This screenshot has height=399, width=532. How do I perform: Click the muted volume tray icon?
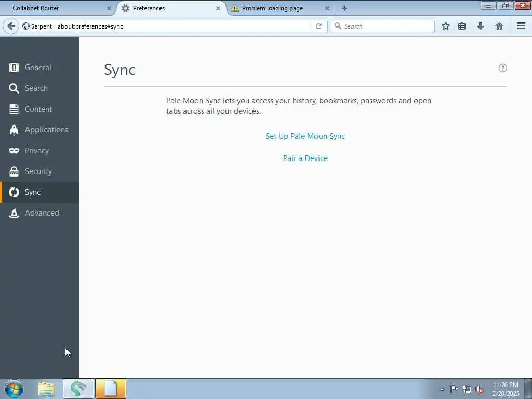(x=480, y=389)
